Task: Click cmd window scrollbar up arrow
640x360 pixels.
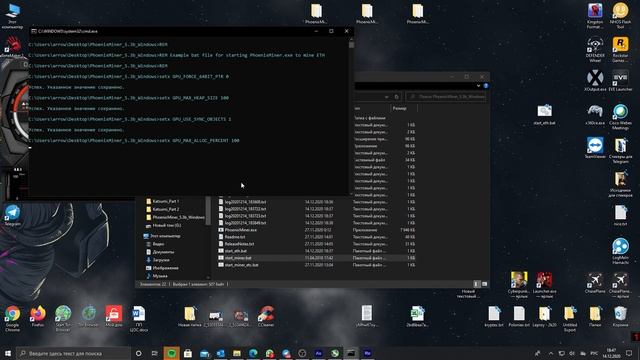Action: pyautogui.click(x=351, y=40)
